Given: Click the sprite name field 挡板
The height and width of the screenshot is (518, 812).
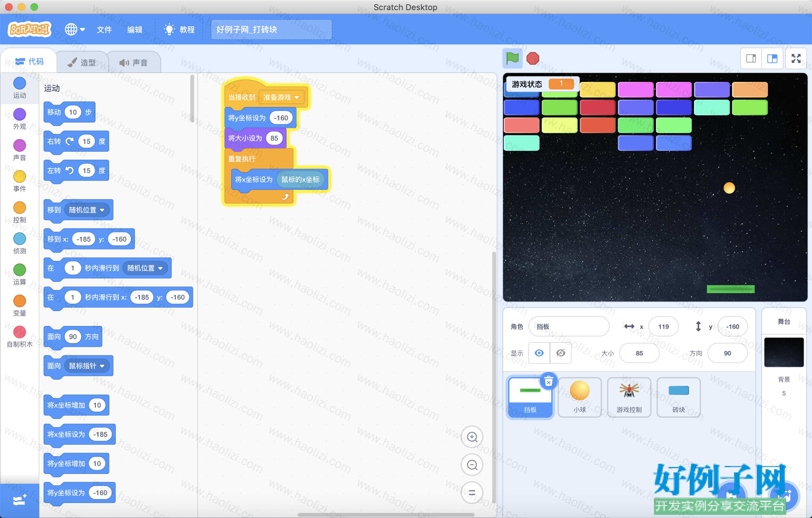Looking at the screenshot, I should tap(568, 326).
